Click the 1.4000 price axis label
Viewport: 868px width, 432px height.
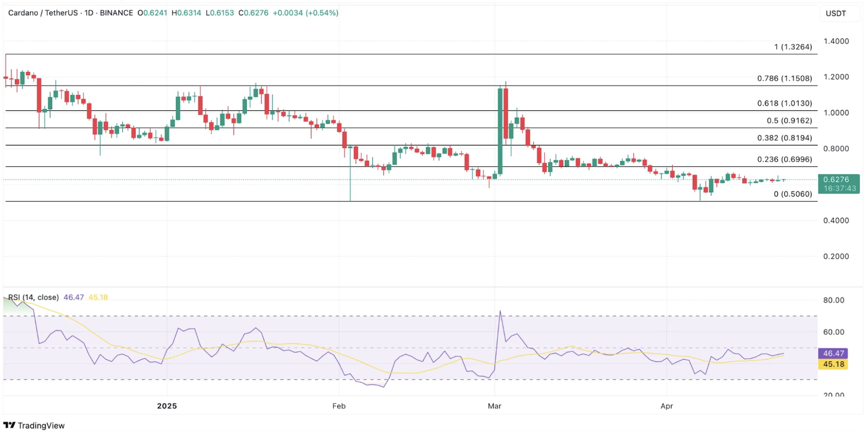[x=836, y=41]
